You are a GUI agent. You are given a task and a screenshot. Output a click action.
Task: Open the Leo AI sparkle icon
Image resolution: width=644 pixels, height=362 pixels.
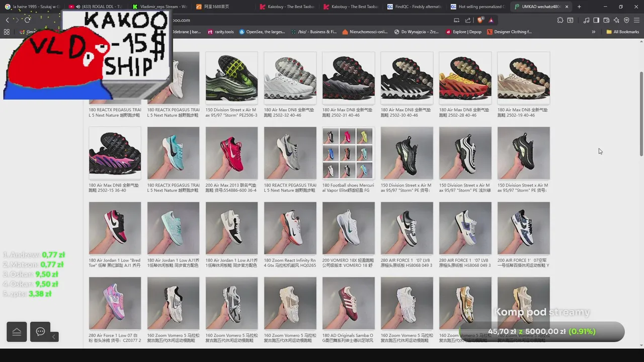point(616,20)
